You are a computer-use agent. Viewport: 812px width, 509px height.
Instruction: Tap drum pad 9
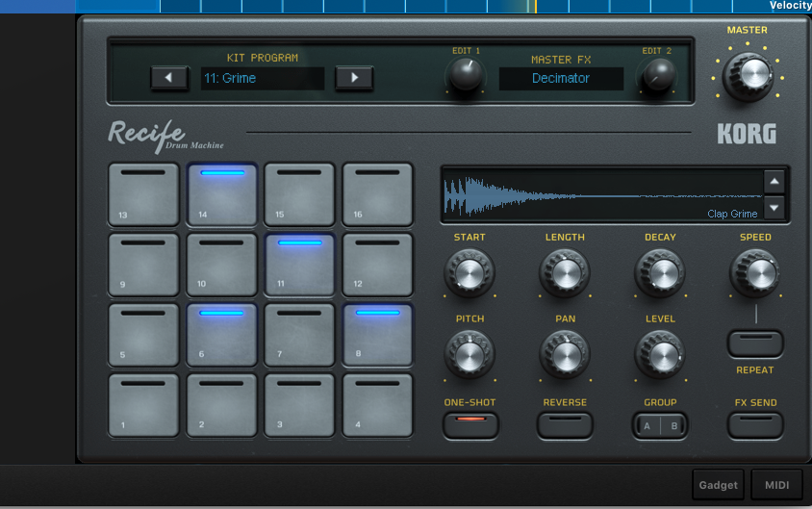tap(143, 265)
